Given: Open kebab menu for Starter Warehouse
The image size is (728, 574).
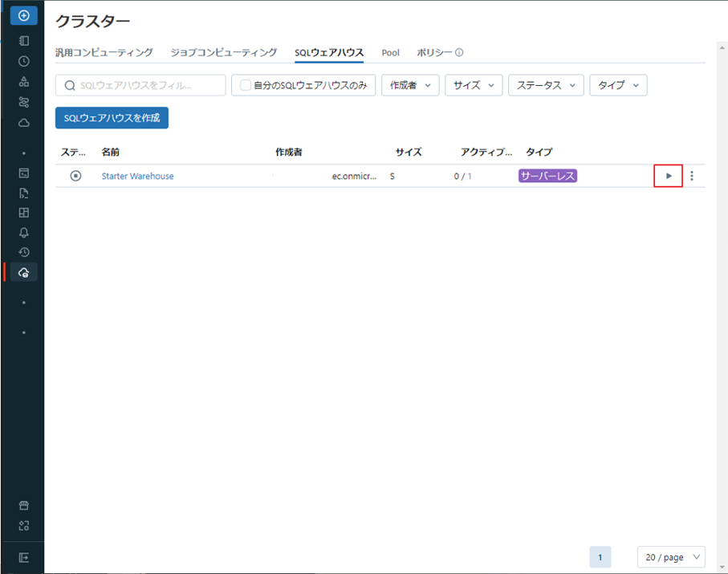Looking at the screenshot, I should pos(692,176).
